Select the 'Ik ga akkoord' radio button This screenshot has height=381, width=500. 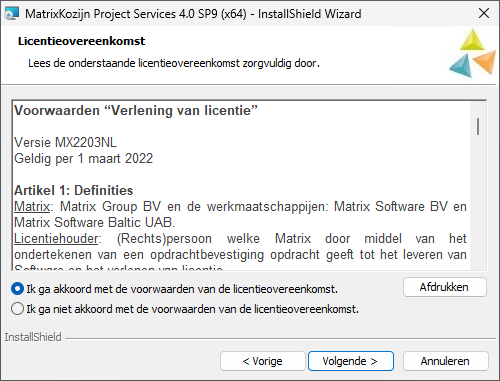coord(17,289)
